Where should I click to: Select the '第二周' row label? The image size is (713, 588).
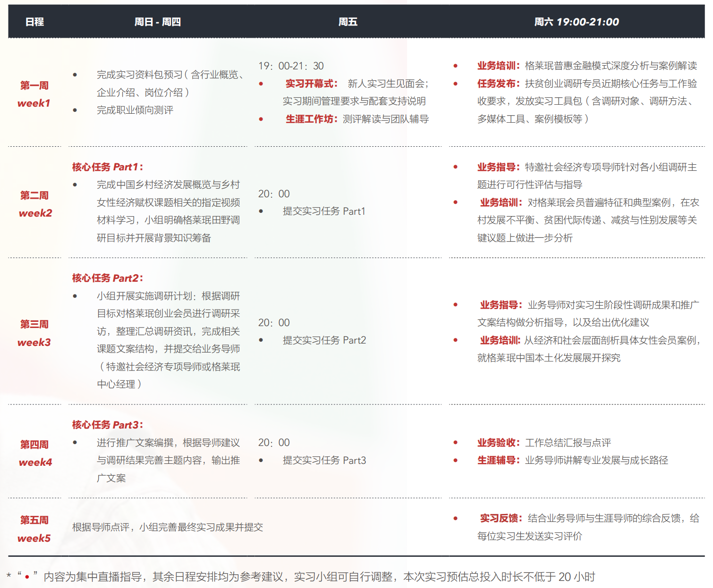coord(34,195)
